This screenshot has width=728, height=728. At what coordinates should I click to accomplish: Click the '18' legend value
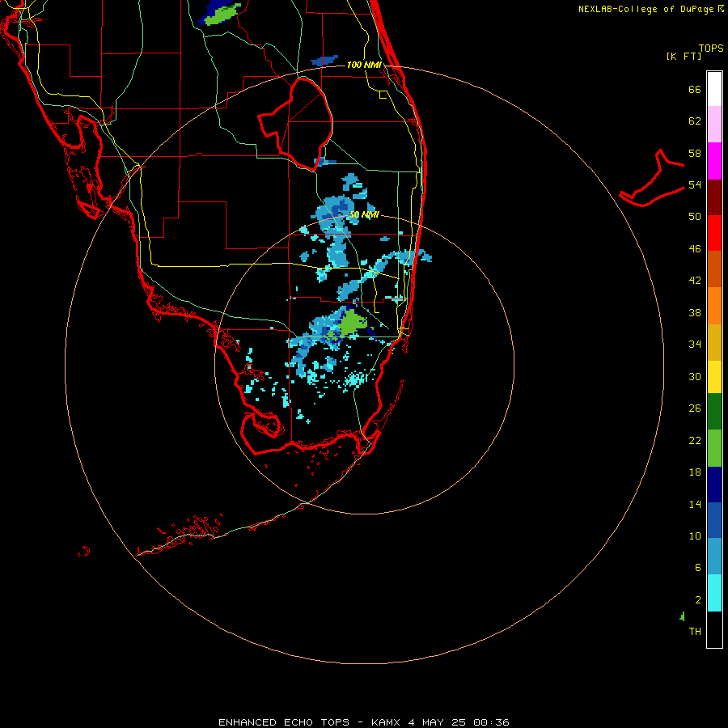pos(695,472)
